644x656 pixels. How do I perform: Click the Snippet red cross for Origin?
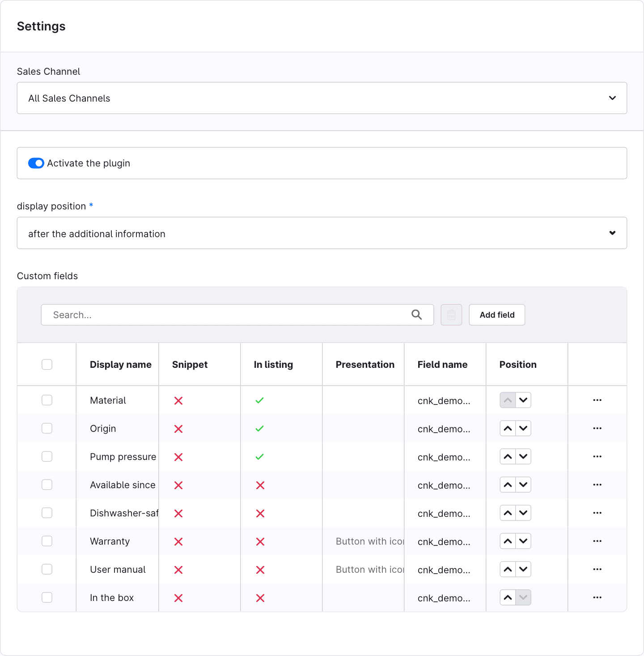click(178, 429)
